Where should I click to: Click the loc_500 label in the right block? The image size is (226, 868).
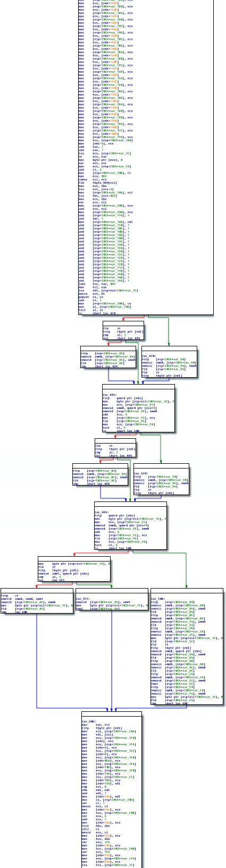[157, 598]
